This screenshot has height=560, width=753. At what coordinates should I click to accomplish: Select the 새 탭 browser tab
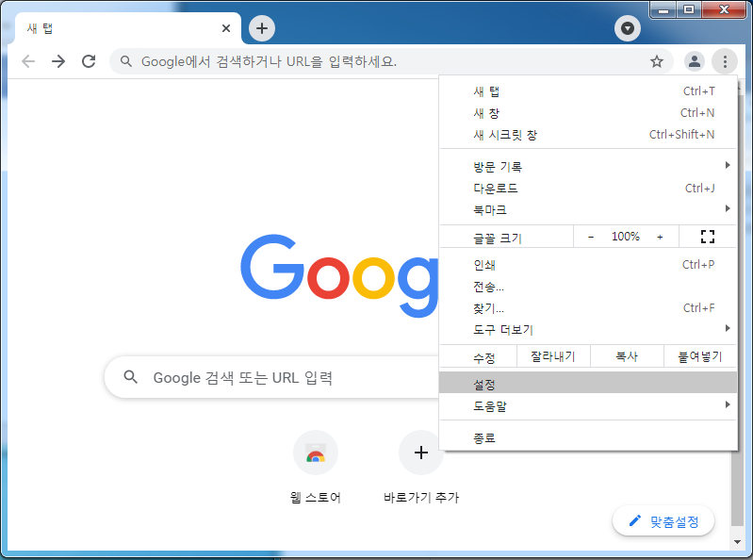click(x=128, y=29)
